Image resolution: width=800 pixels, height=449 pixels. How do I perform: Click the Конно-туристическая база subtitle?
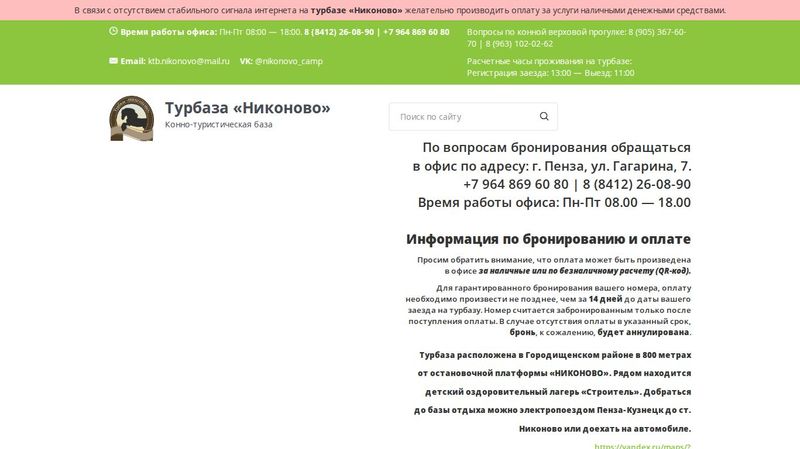coord(218,124)
